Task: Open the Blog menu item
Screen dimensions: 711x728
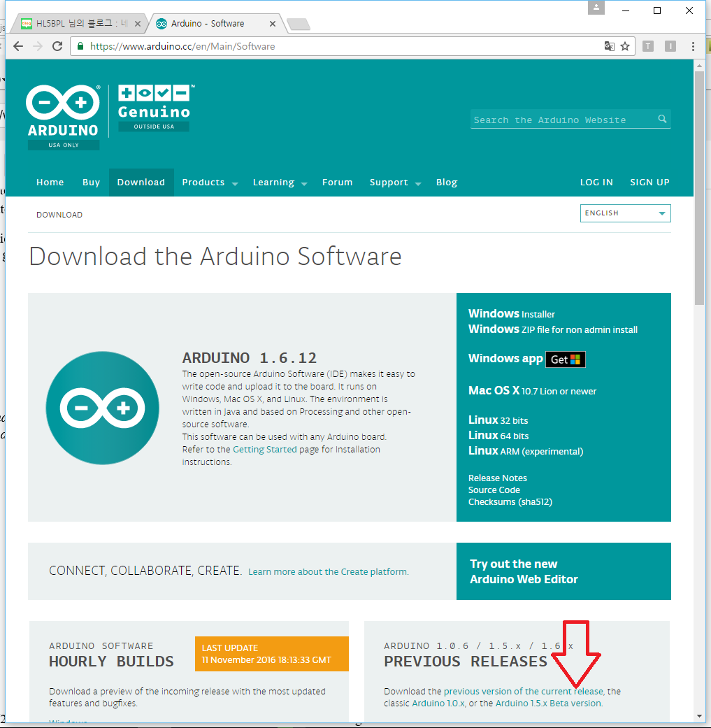Action: [x=447, y=183]
